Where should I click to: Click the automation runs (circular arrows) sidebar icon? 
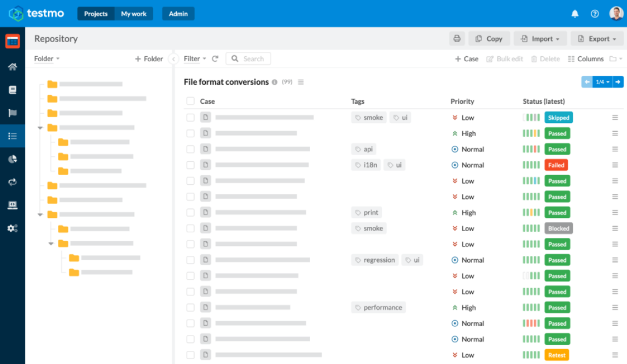13,181
